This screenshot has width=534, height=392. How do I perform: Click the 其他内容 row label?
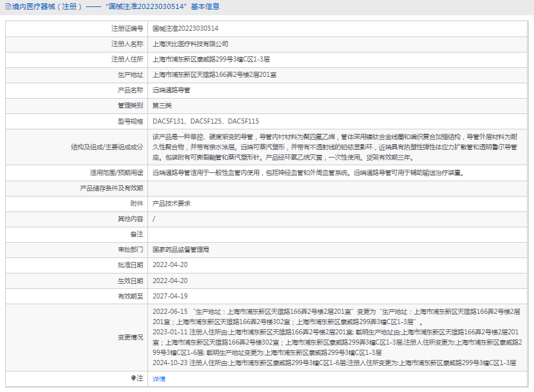pyautogui.click(x=130, y=219)
